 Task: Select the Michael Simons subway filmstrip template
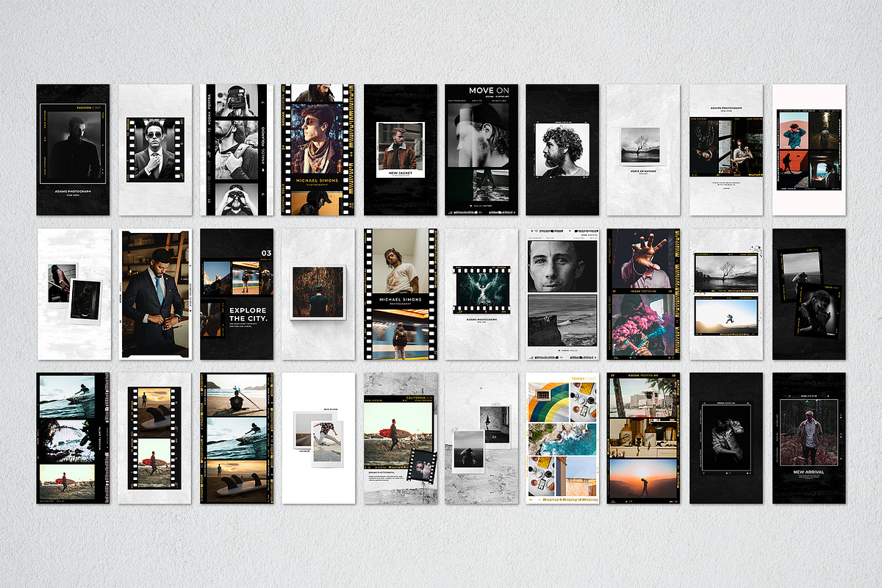pyautogui.click(x=400, y=294)
